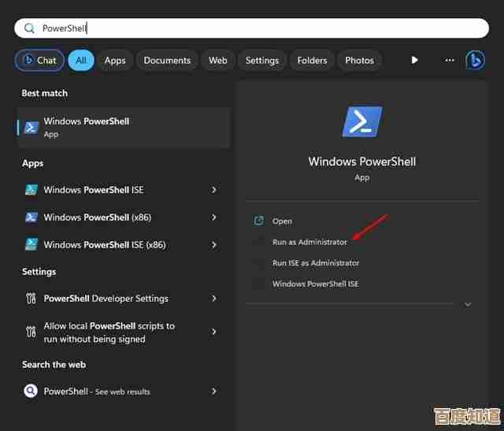This screenshot has width=504, height=431.
Task: Switch to Folders filter
Action: (x=312, y=60)
